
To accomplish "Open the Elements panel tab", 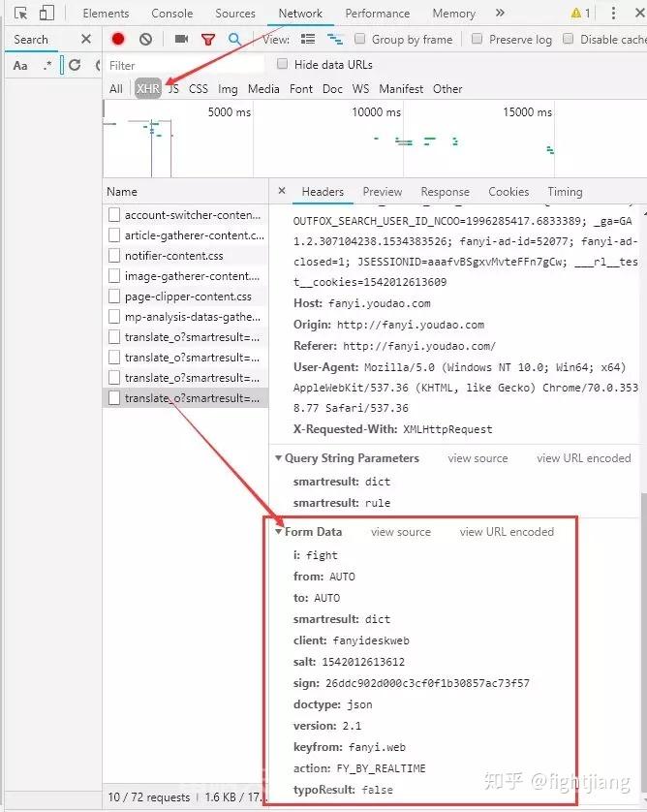I will (106, 13).
